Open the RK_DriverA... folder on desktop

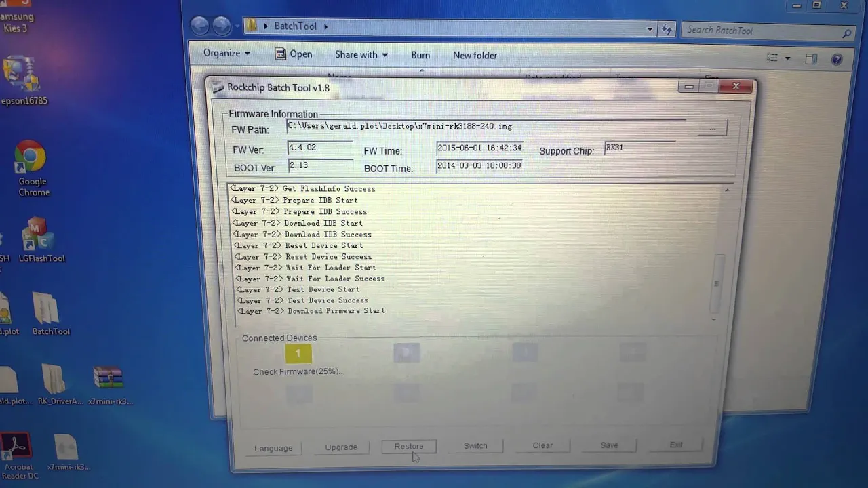(58, 384)
